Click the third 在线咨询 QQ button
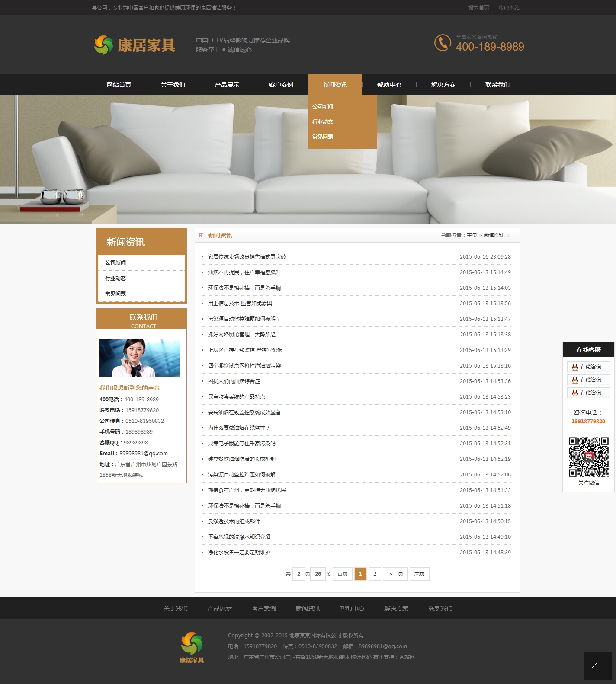The width and height of the screenshot is (616, 684). [x=588, y=393]
